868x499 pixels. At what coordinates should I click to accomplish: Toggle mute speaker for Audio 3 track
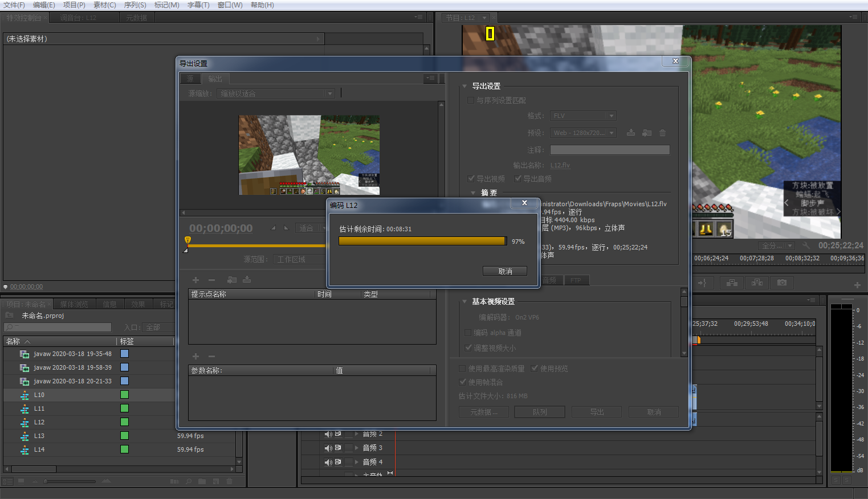[328, 448]
